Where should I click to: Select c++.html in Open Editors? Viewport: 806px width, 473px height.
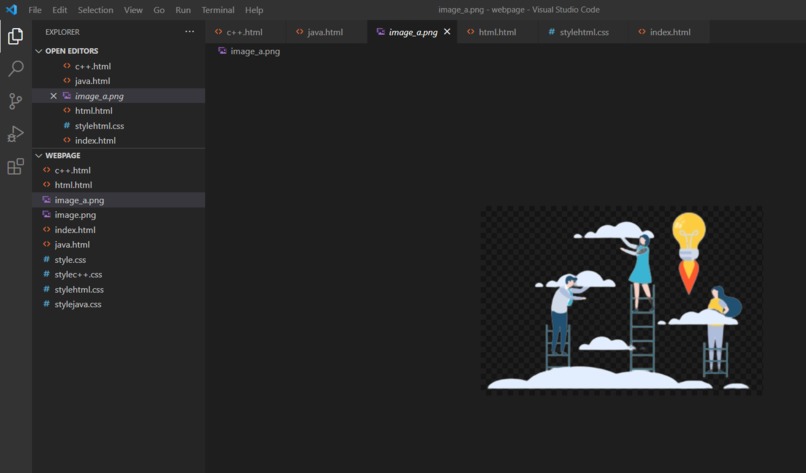coord(119,66)
